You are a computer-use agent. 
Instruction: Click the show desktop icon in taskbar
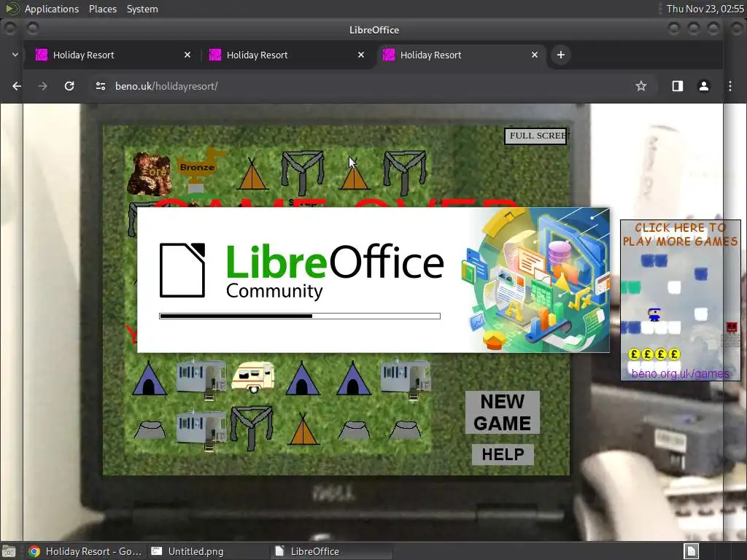pos(9,551)
